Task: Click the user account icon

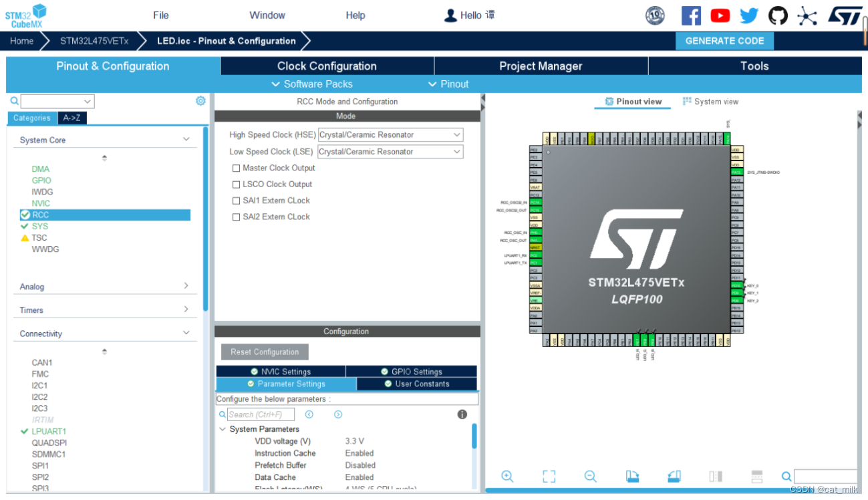Action: point(451,15)
